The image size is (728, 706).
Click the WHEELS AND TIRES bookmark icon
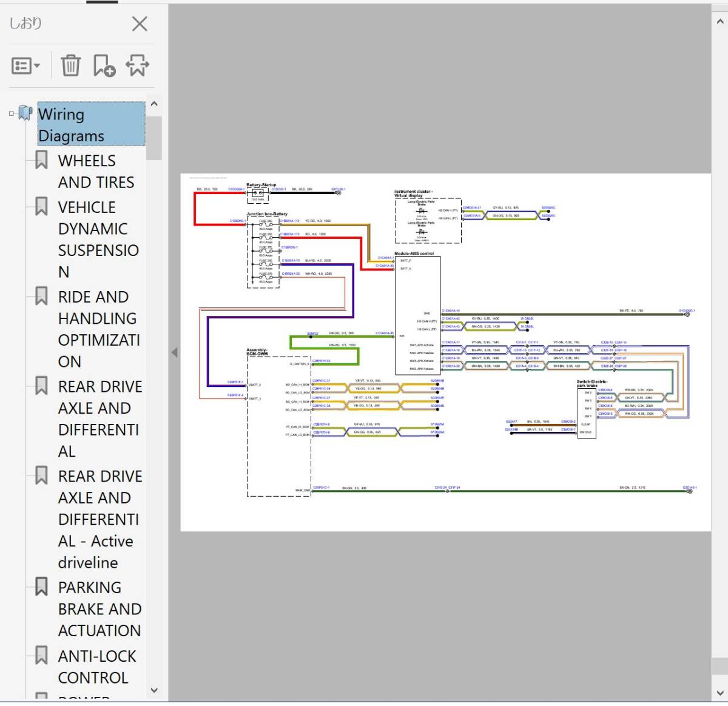point(41,160)
